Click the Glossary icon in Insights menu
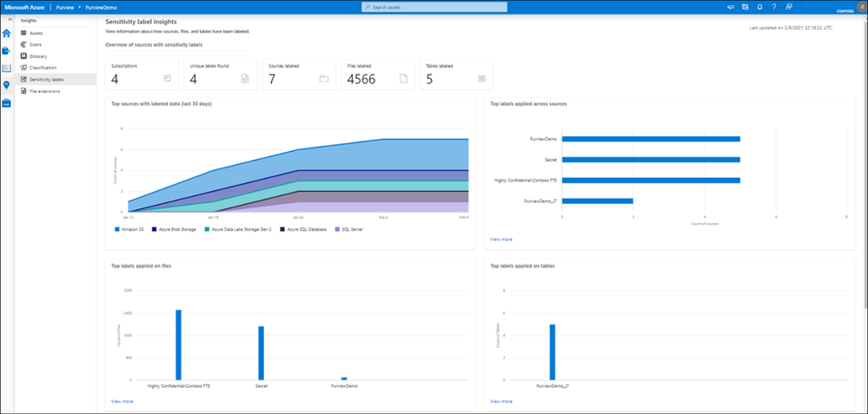This screenshot has height=414, width=868. coord(23,56)
